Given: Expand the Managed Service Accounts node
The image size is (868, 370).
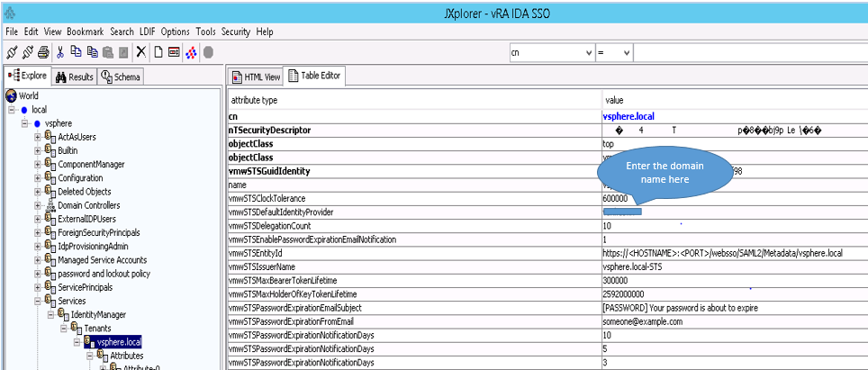Looking at the screenshot, I should (38, 260).
